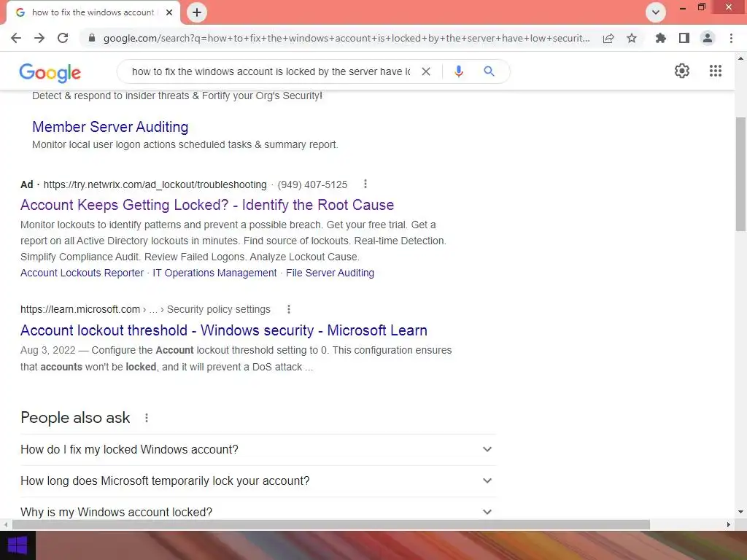The image size is (747, 560).
Task: Click the scroll up arrow
Action: click(741, 58)
